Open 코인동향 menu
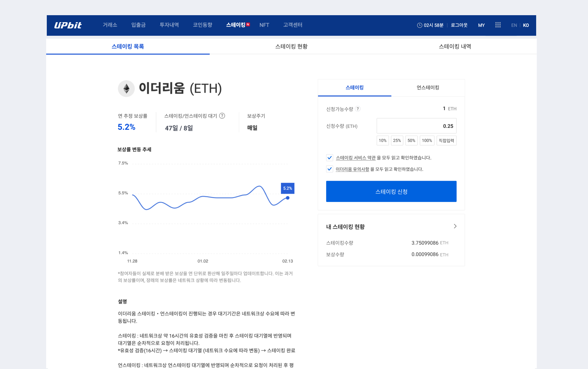This screenshot has height=369, width=588. 202,25
